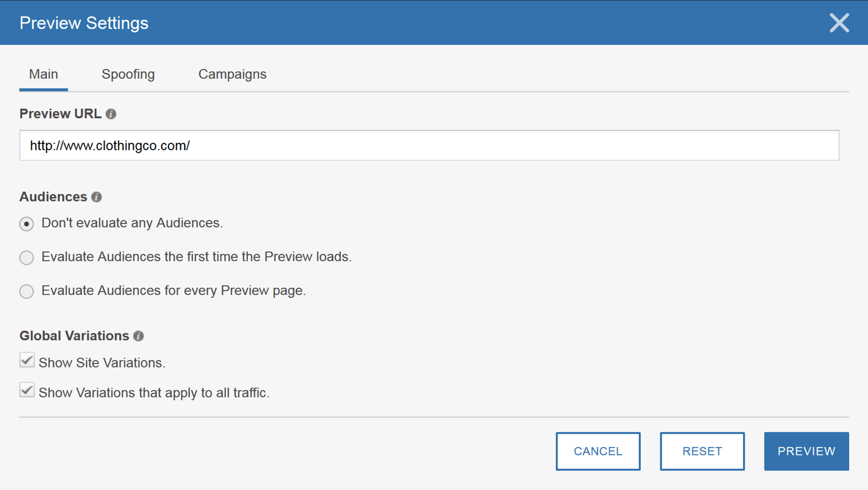Disable "Show Variations that apply to all traffic"
868x490 pixels.
pyautogui.click(x=26, y=390)
